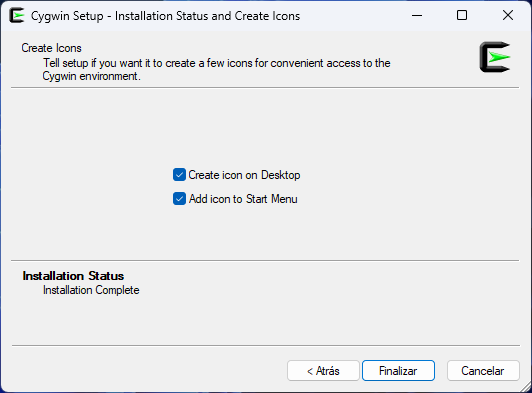Maximize the Cygwin Setup window
532x393 pixels.
[462, 16]
